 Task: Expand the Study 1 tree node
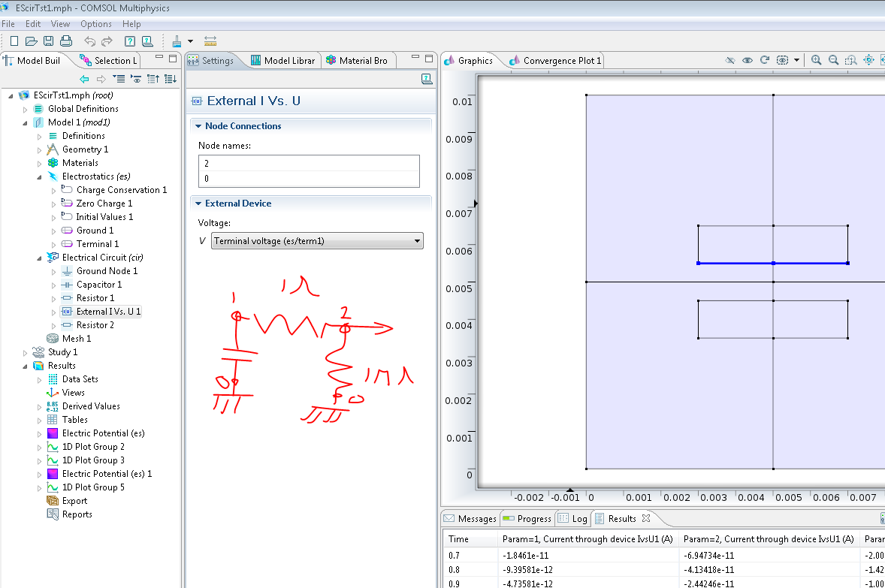26,352
